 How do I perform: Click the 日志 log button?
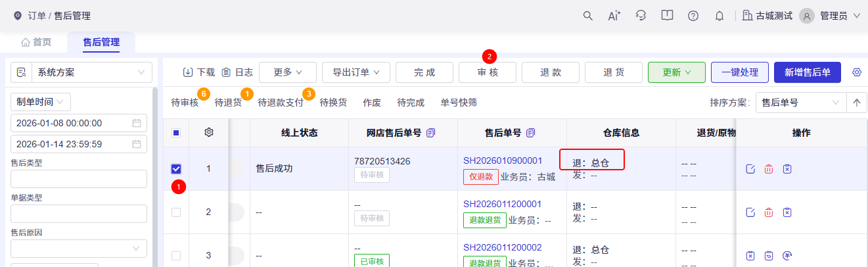coord(237,72)
